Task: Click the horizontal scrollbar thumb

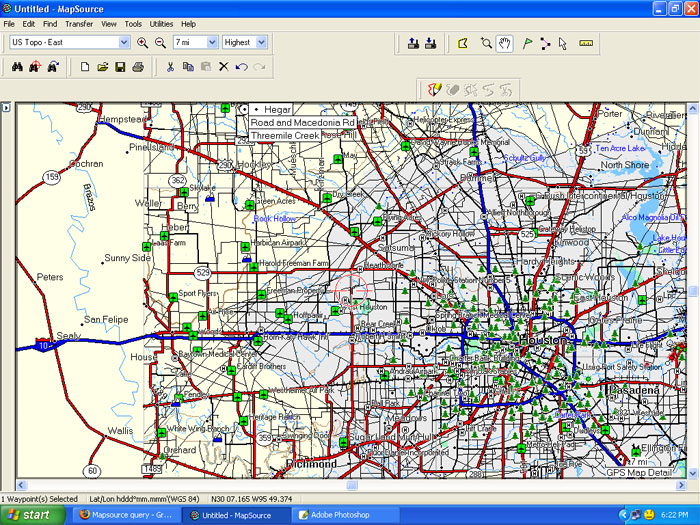Action: pos(352,485)
